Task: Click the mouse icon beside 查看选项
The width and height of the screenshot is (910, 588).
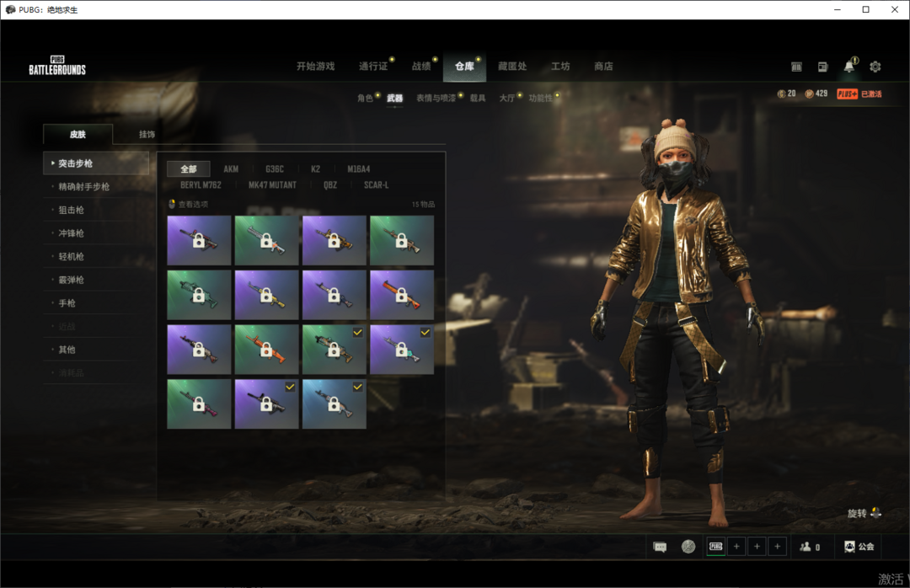Action: click(172, 204)
